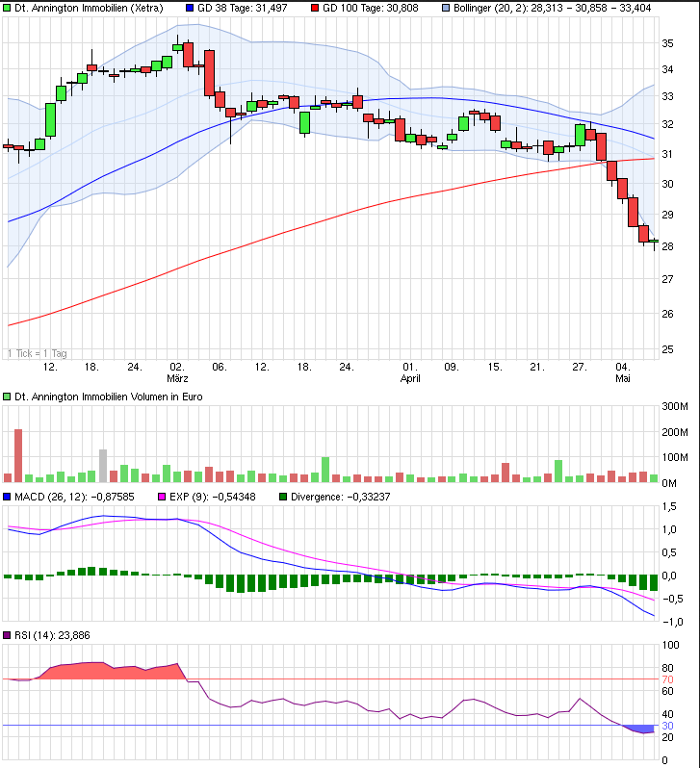
Task: Click the text 'Dt. Annington Immobilien (Xetra)'
Action: [x=89, y=8]
